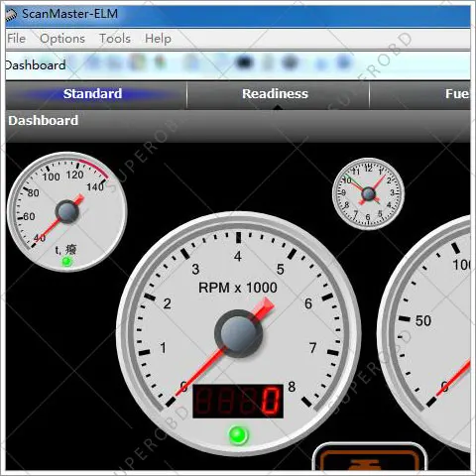Open the File menu
This screenshot has width=476, height=476.
click(16, 39)
